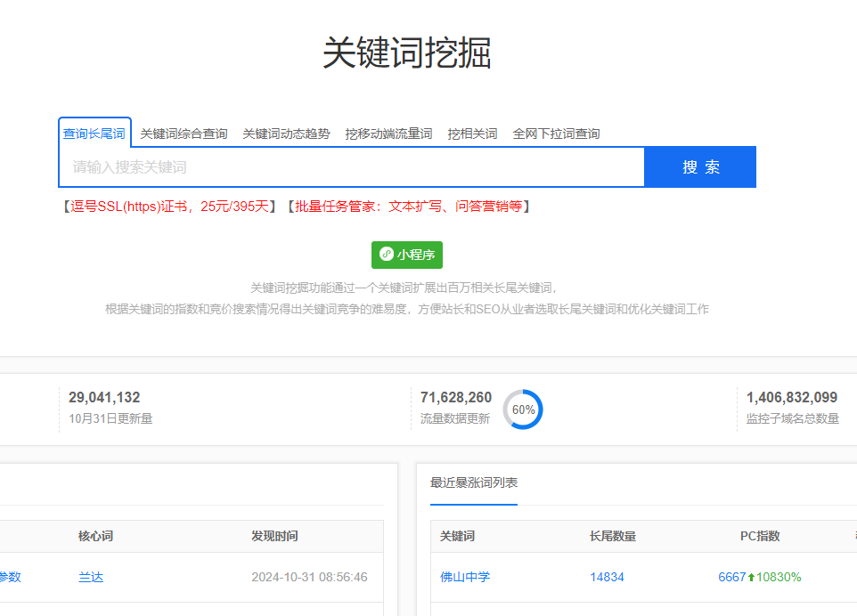The width and height of the screenshot is (857, 616).
Task: Select the 挖相关词 tab
Action: pos(472,134)
